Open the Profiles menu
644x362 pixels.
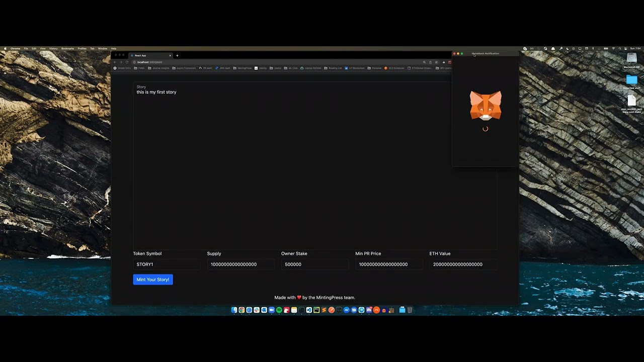pos(82,49)
